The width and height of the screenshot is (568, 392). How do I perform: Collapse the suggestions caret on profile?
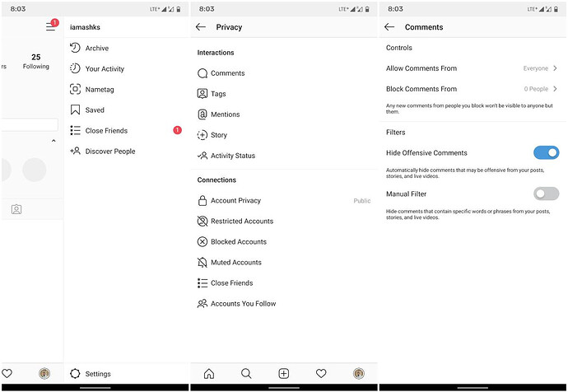(x=54, y=141)
